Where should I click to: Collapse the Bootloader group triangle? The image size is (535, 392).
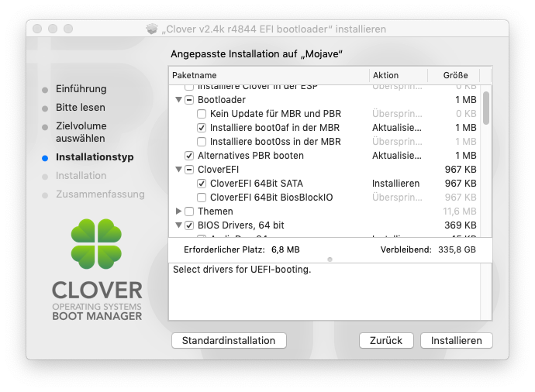(178, 100)
